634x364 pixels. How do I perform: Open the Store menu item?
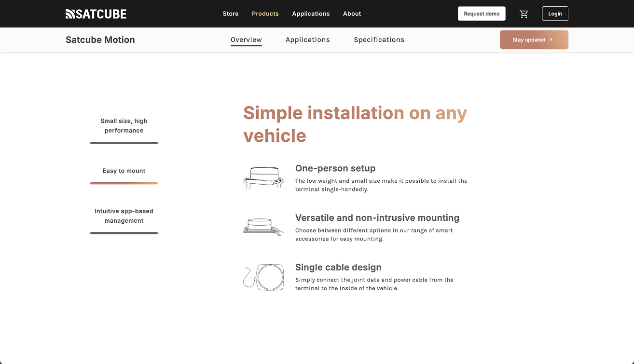coord(231,13)
